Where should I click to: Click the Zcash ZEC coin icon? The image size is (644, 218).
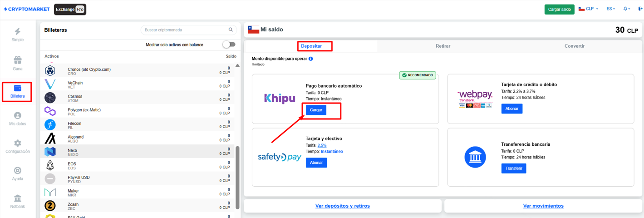click(x=50, y=206)
